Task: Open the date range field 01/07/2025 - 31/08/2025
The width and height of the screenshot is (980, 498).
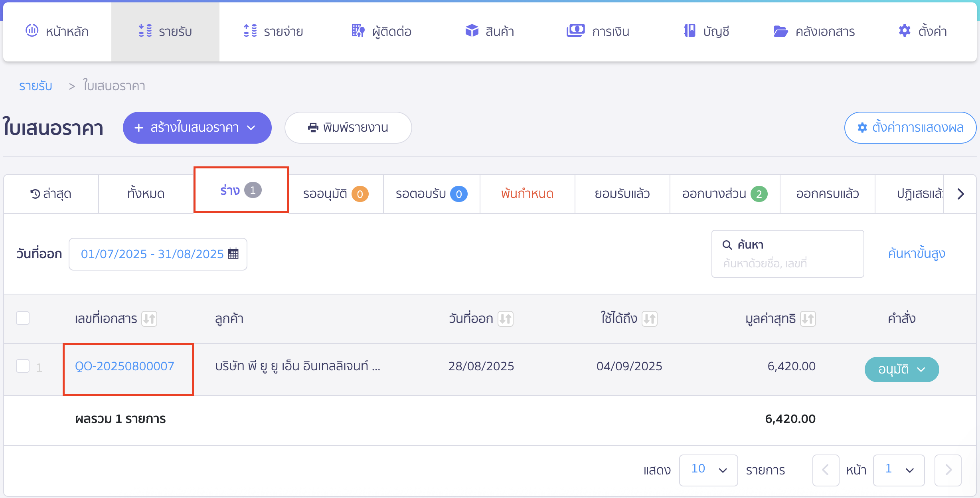Action: (x=158, y=254)
